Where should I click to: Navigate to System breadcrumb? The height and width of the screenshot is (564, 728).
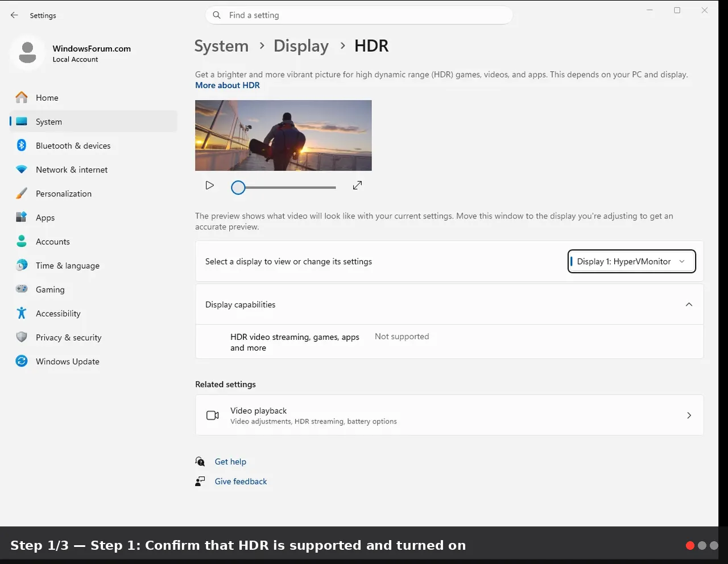[221, 46]
